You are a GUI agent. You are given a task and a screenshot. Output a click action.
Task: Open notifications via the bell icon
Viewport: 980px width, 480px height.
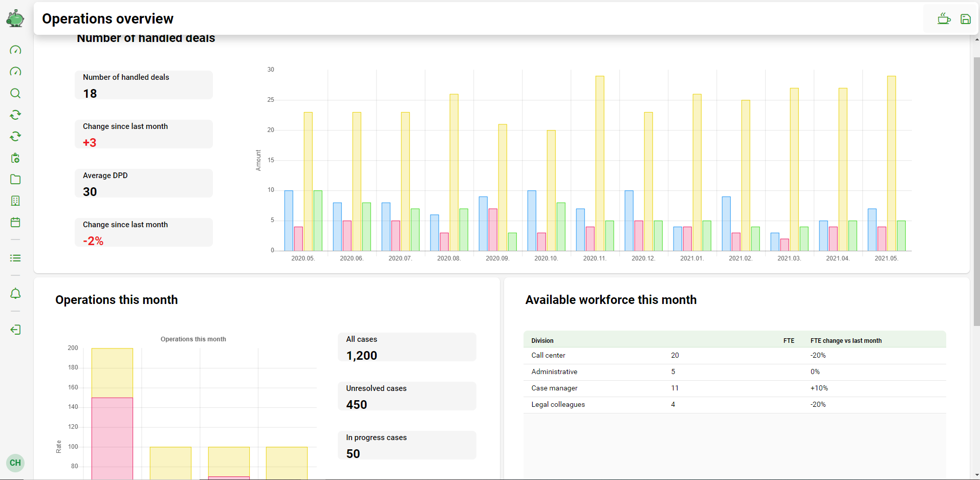pyautogui.click(x=15, y=294)
